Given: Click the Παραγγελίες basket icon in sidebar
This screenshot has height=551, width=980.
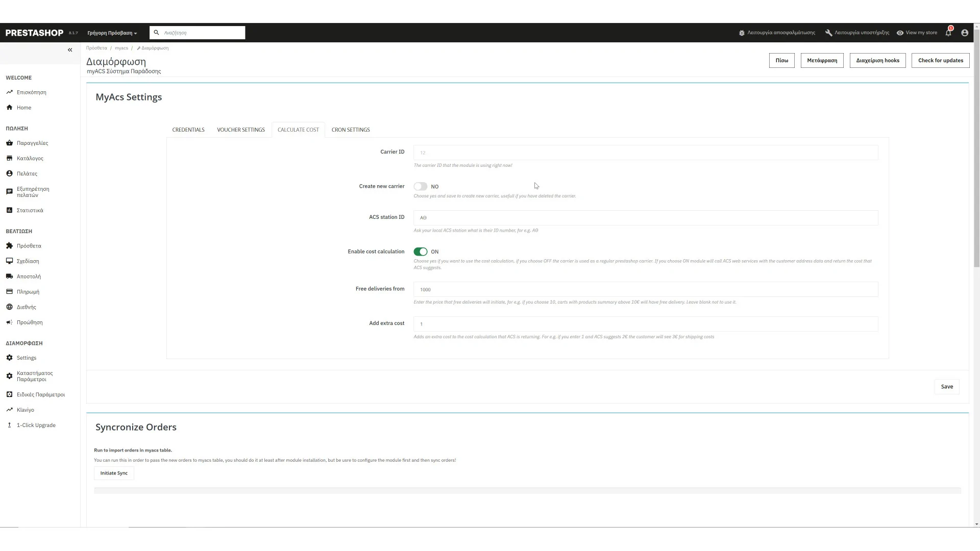Looking at the screenshot, I should pyautogui.click(x=9, y=143).
